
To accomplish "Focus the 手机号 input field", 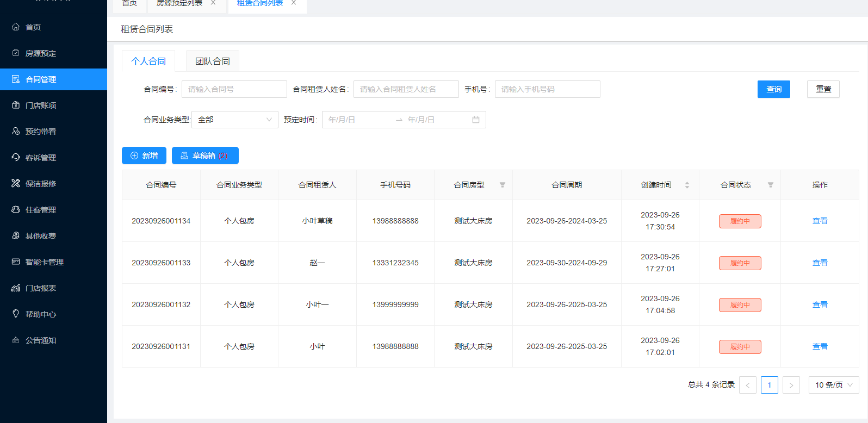I will pos(548,89).
